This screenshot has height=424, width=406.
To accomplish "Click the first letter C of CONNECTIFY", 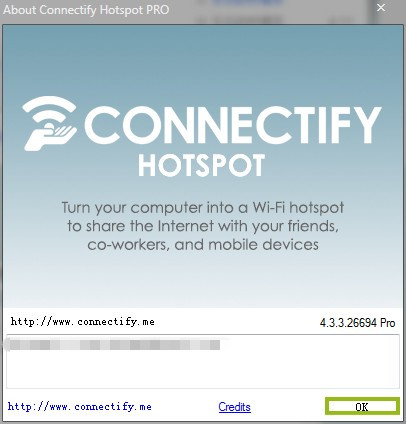I will pos(102,125).
